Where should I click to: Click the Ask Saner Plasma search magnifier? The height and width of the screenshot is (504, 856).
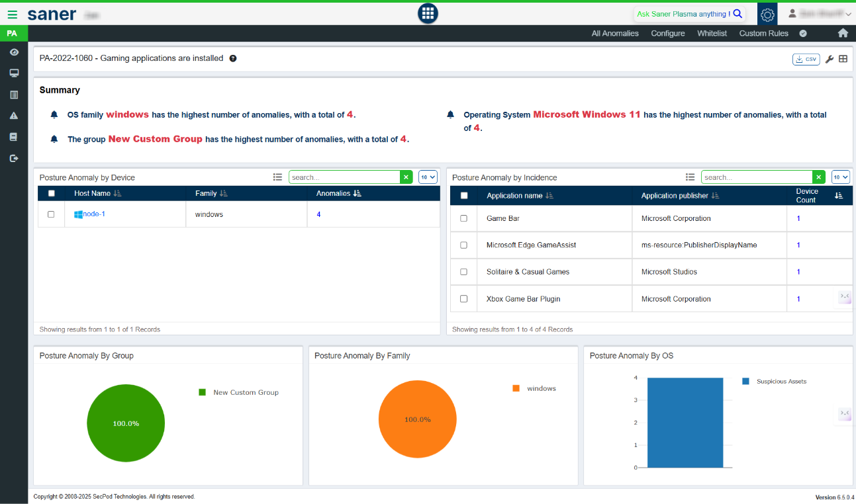737,14
